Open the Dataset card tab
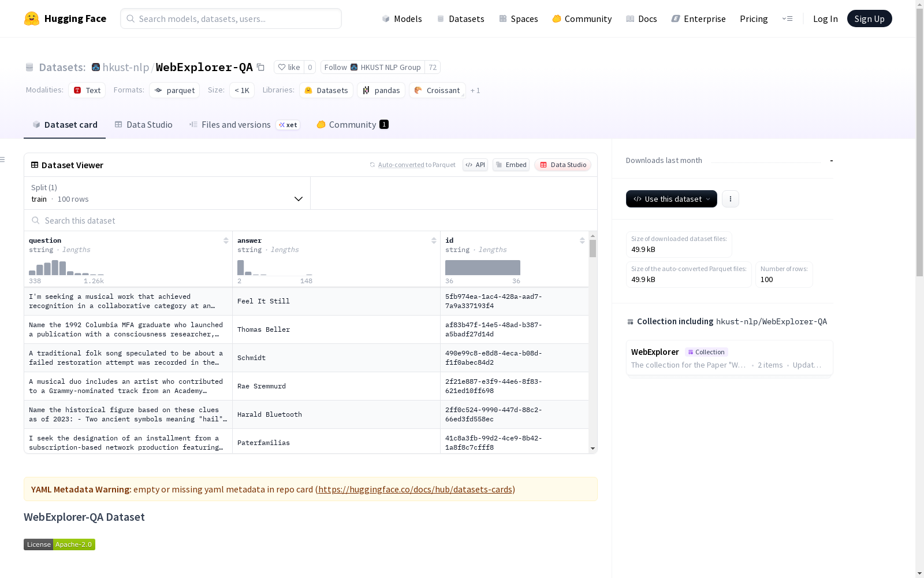Viewport: 924px width, 578px height. [x=65, y=125]
